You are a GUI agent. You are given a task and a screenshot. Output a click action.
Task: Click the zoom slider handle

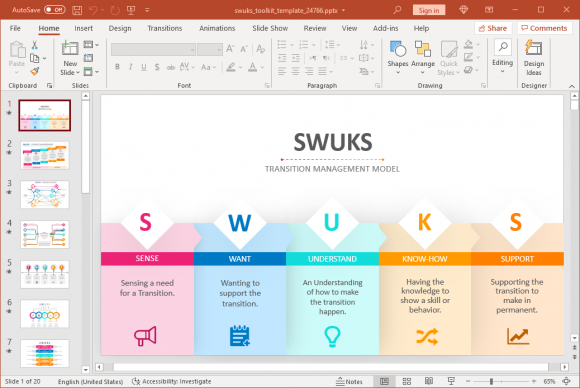(491, 381)
